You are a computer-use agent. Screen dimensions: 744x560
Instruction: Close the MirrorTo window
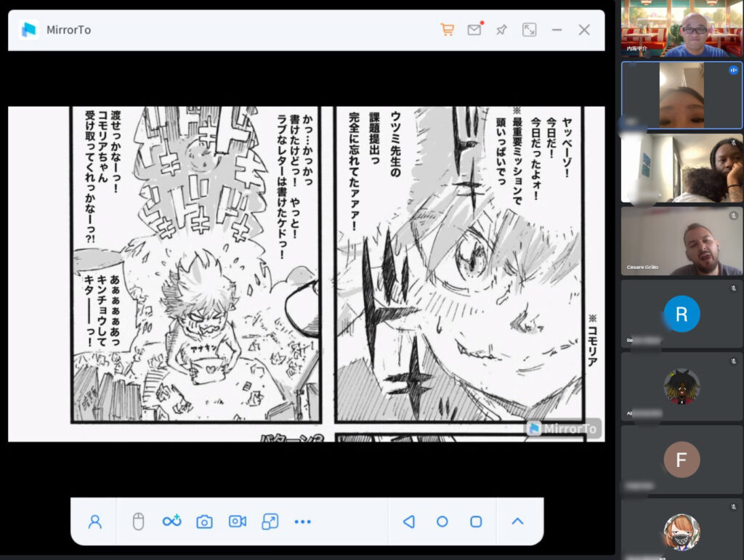pos(584,30)
